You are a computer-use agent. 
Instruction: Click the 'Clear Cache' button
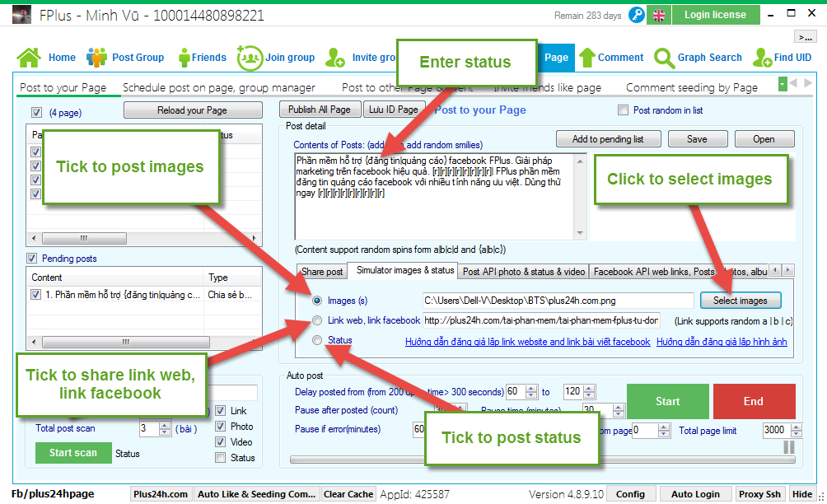pyautogui.click(x=348, y=494)
